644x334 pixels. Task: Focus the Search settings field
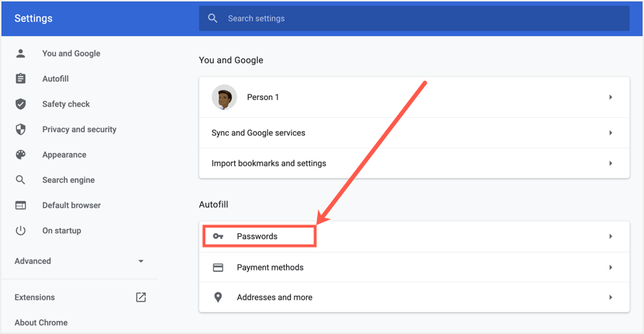414,18
